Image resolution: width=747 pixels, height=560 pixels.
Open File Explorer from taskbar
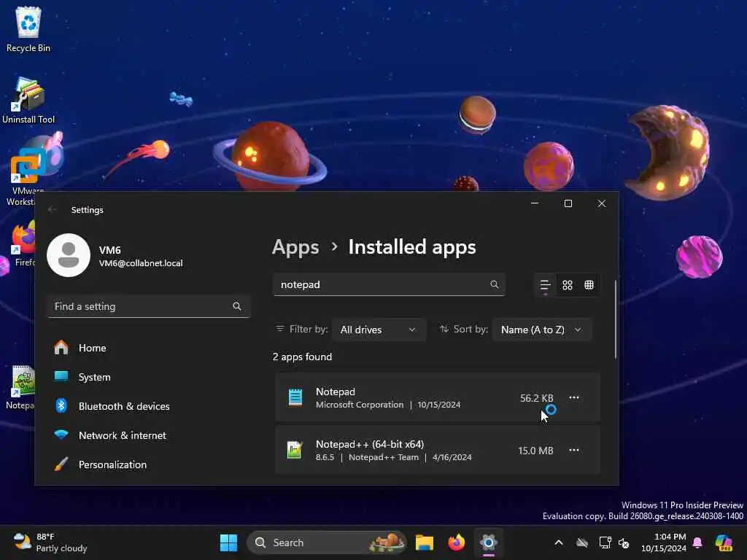(424, 542)
